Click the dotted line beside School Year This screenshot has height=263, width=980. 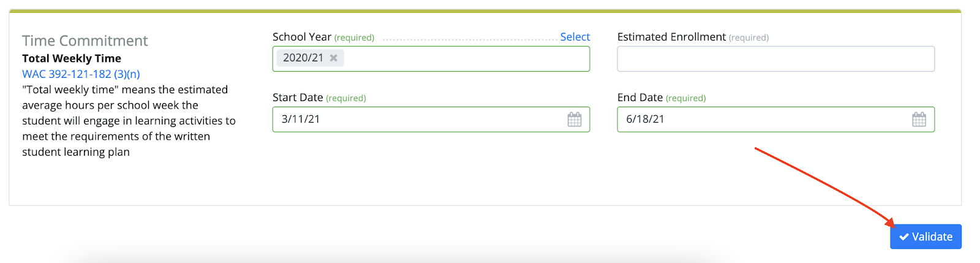click(470, 40)
